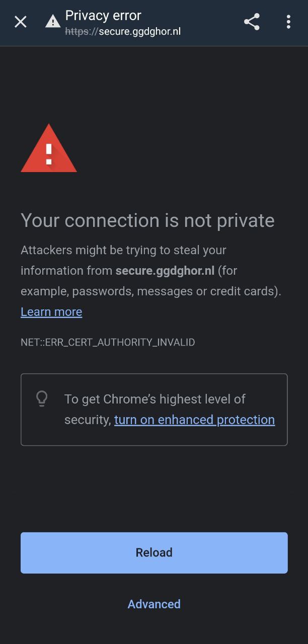The height and width of the screenshot is (644, 308).
Task: Tap the bold secure.ggdghor.nl in the warning text
Action: 165,271
